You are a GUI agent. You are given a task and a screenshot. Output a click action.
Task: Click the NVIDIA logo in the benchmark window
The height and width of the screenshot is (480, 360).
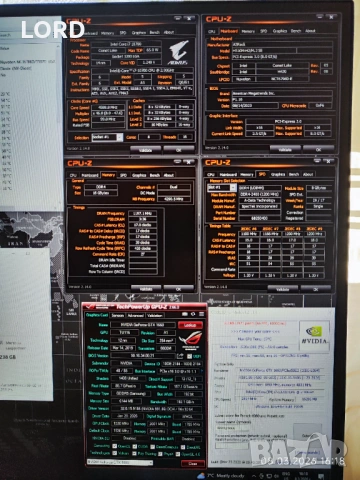click(x=314, y=335)
